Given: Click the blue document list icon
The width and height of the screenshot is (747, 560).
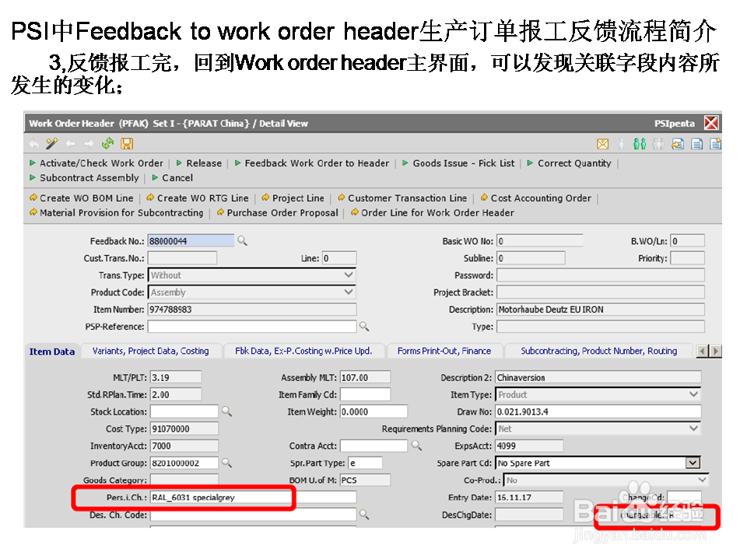Looking at the screenshot, I should 696,144.
